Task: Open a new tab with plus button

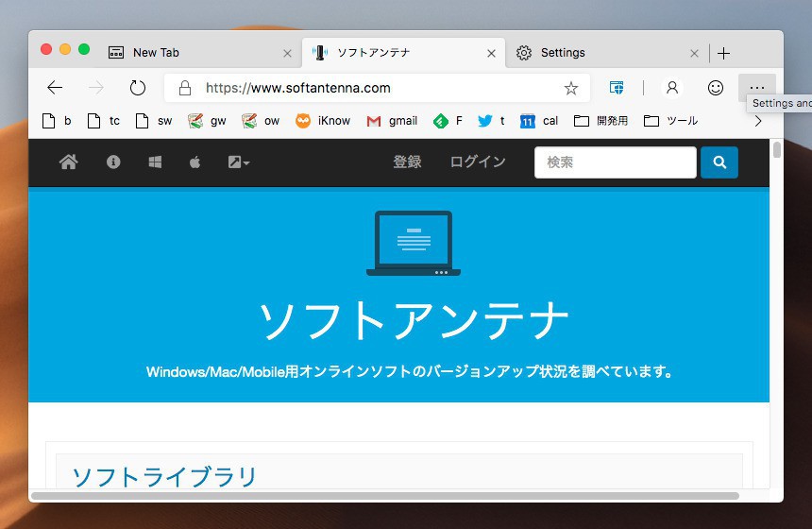Action: tap(724, 53)
